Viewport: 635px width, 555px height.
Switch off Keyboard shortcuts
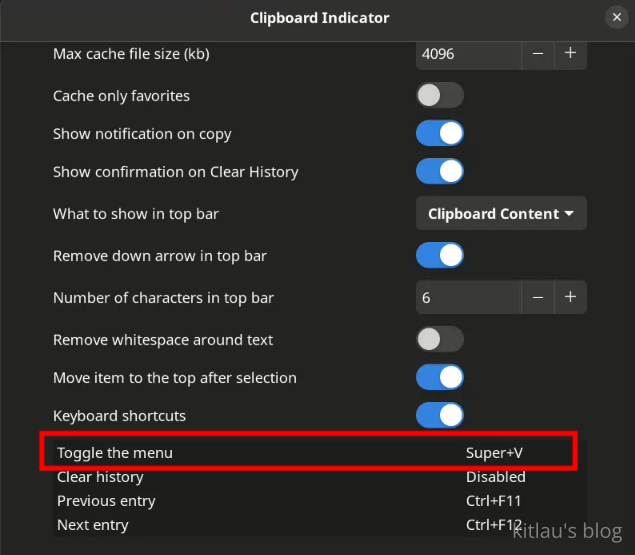(440, 415)
